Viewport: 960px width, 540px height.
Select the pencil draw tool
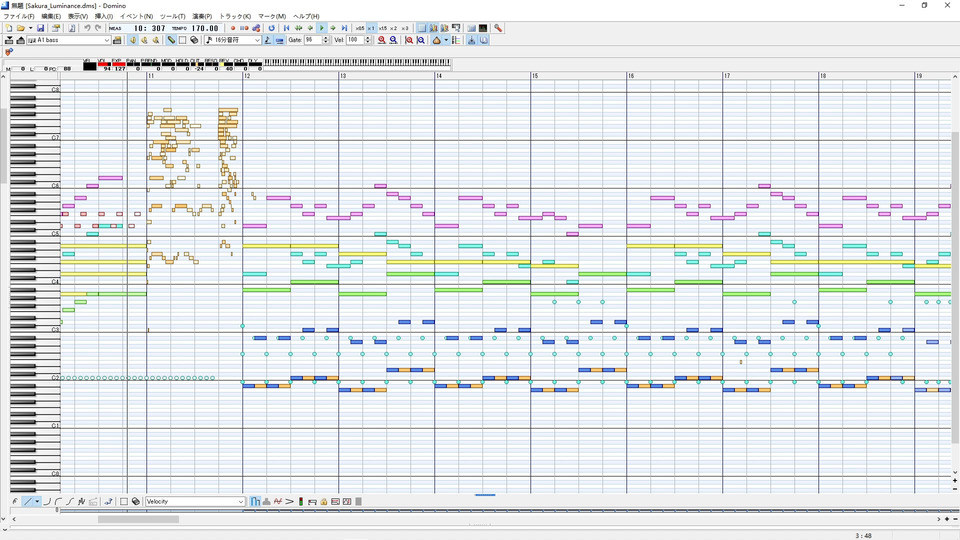pyautogui.click(x=171, y=40)
